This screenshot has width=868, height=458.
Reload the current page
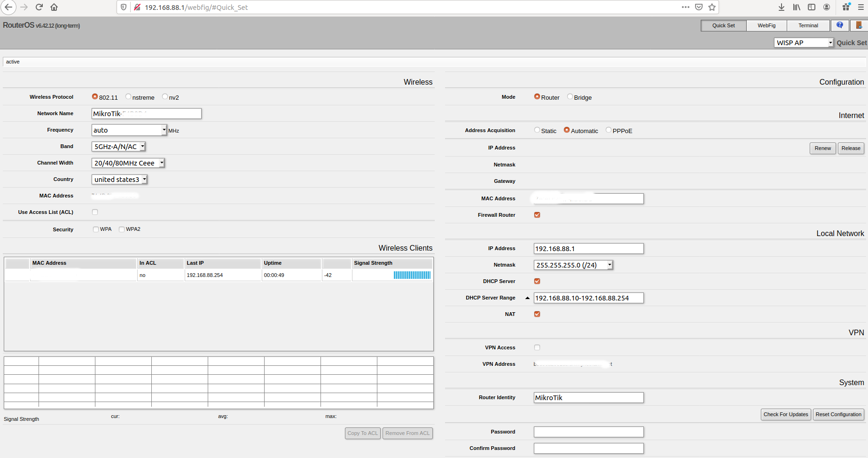coord(39,7)
